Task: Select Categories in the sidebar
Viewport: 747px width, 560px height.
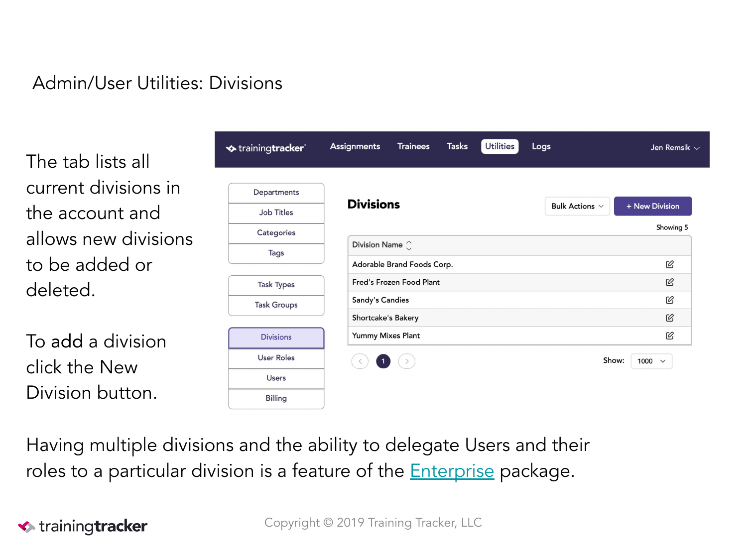Action: pos(276,233)
